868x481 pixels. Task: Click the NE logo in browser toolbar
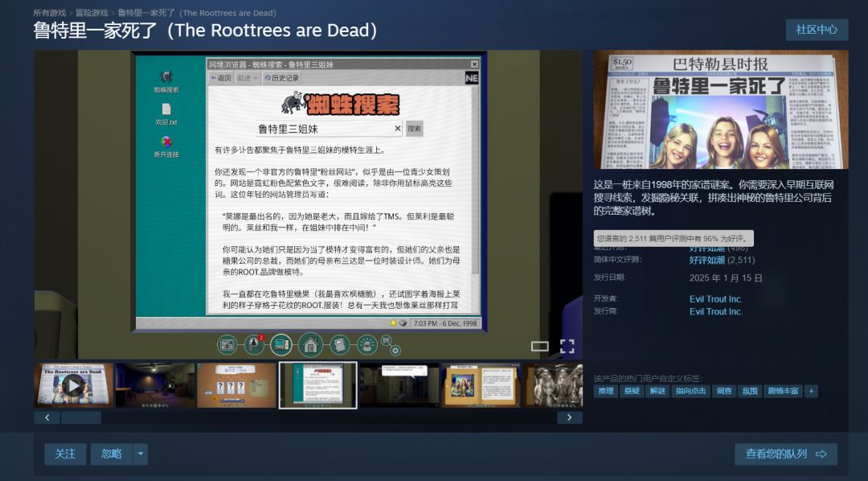click(472, 78)
